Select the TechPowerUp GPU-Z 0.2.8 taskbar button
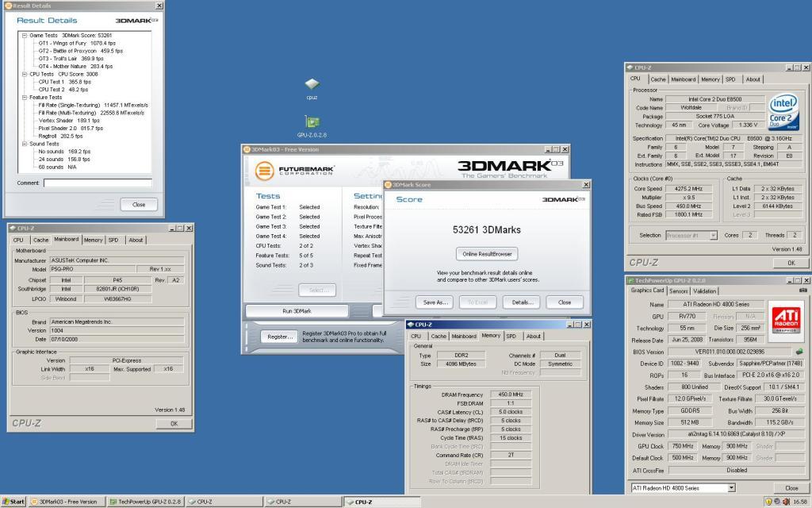This screenshot has width=812, height=508. pos(146,502)
